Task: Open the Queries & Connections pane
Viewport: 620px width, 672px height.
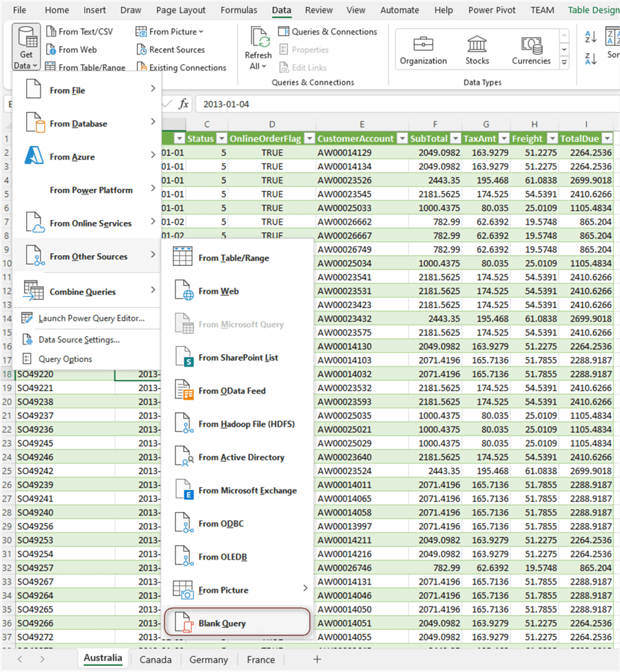Action: (329, 31)
